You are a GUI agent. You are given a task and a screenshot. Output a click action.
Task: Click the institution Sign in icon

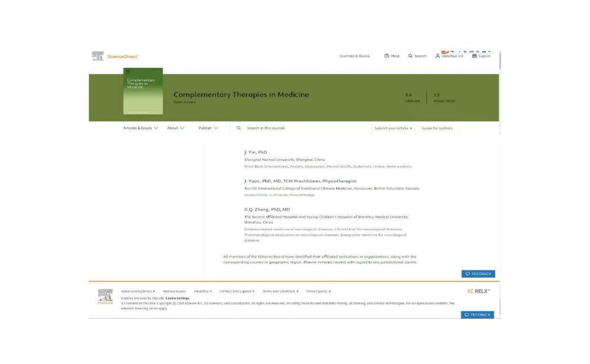pos(474,56)
